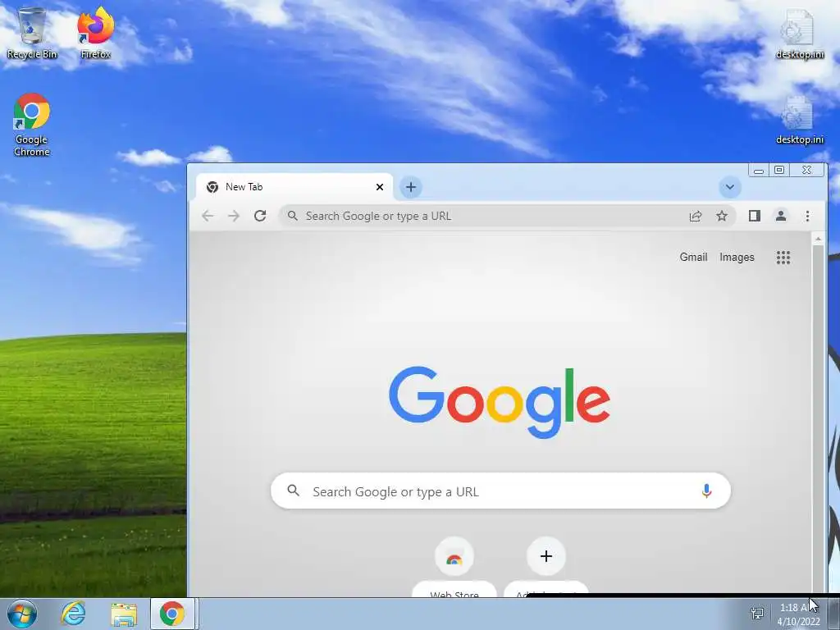Image resolution: width=840 pixels, height=630 pixels.
Task: Open the Google Chrome desktop shortcut
Action: pos(32,125)
